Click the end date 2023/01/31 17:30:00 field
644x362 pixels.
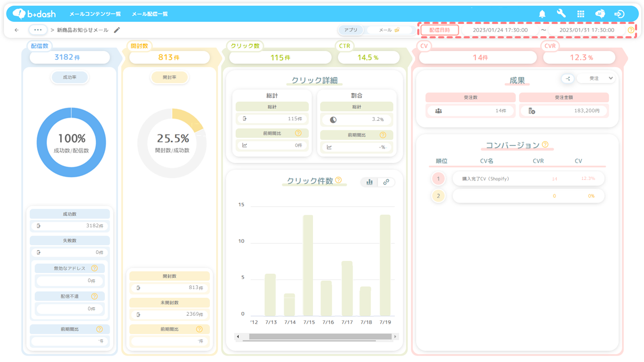[x=587, y=30]
